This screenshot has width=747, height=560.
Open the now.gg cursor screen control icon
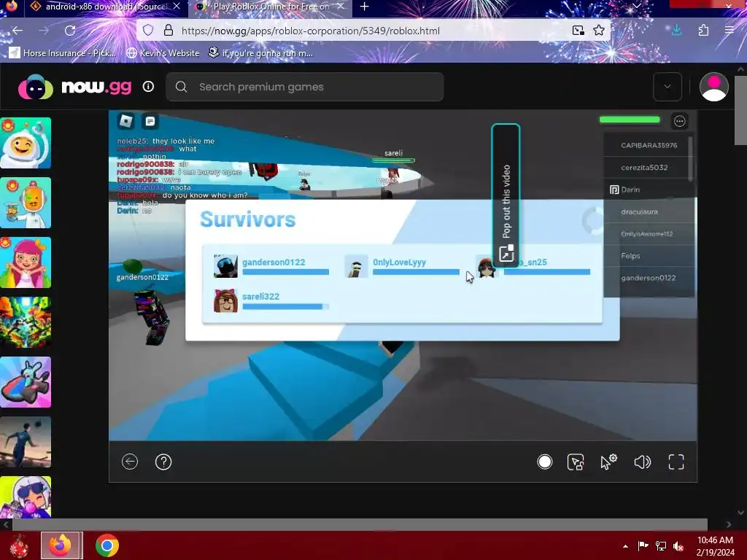[x=576, y=462]
